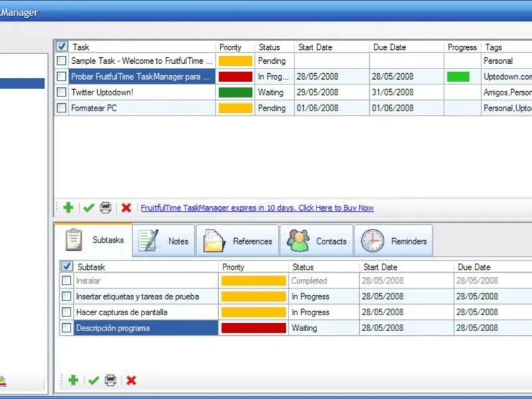Image resolution: width=532 pixels, height=399 pixels.
Task: Add a new task with green plus icon in task toolbar
Action: [68, 207]
